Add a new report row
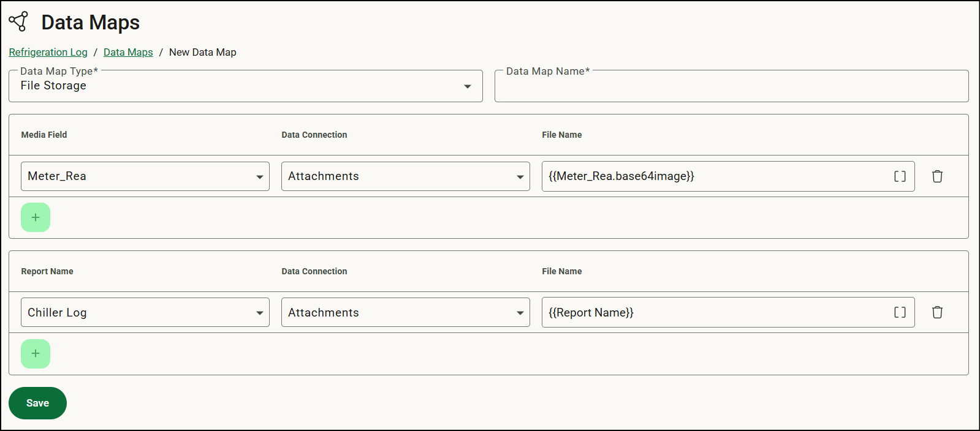This screenshot has width=980, height=431. [x=36, y=354]
